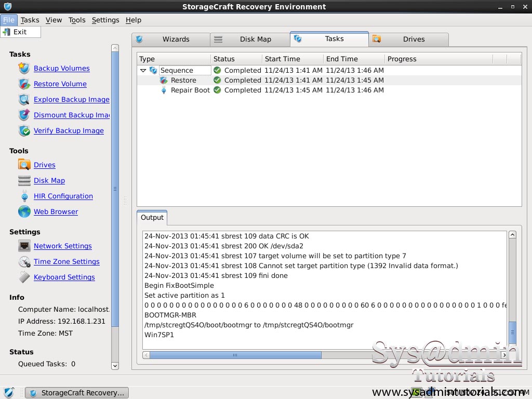Click sidebar scroll up arrow

coord(115,48)
